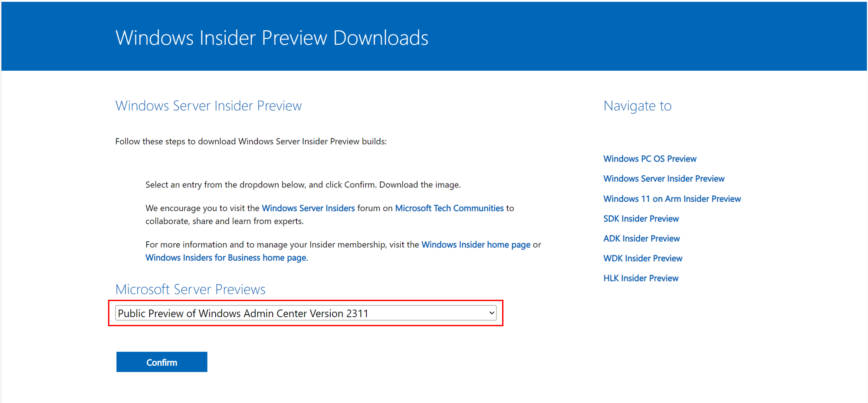Go to the Windows Insider home page link
Viewport: 868px width, 403px height.
click(x=476, y=245)
